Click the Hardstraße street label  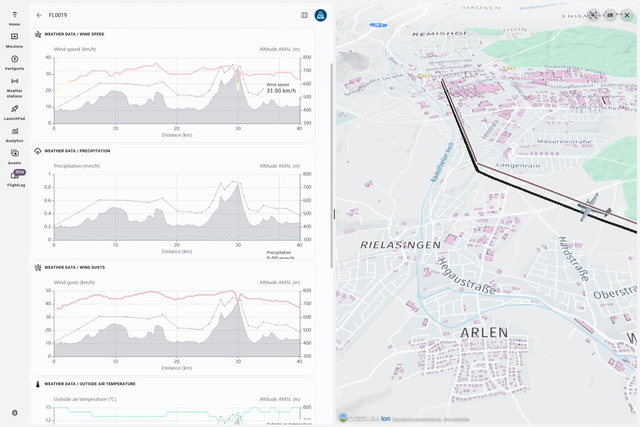(574, 259)
